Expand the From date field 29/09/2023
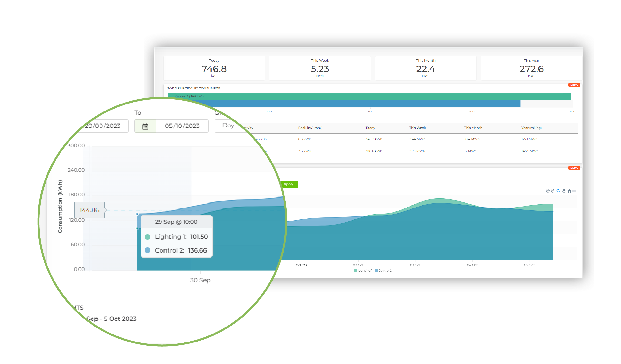 pyautogui.click(x=103, y=126)
